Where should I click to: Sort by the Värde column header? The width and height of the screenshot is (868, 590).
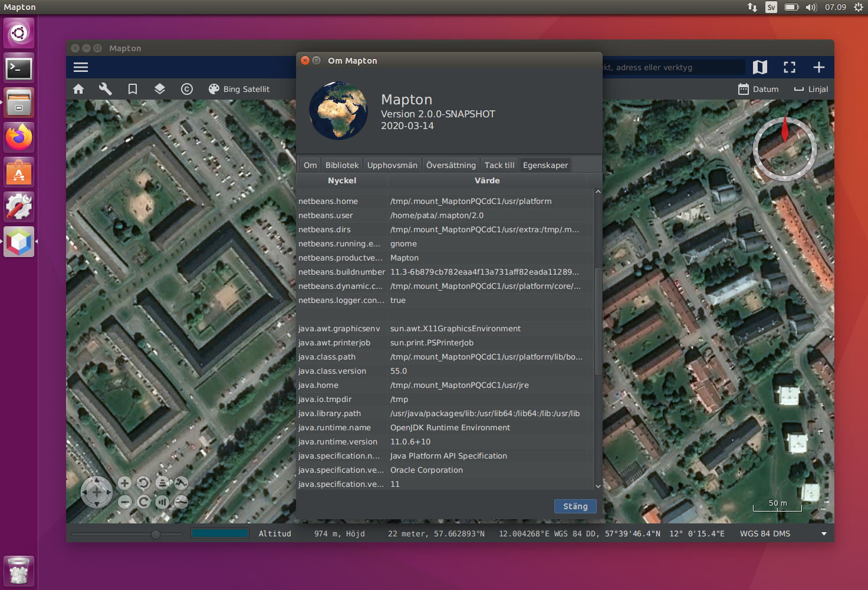487,180
